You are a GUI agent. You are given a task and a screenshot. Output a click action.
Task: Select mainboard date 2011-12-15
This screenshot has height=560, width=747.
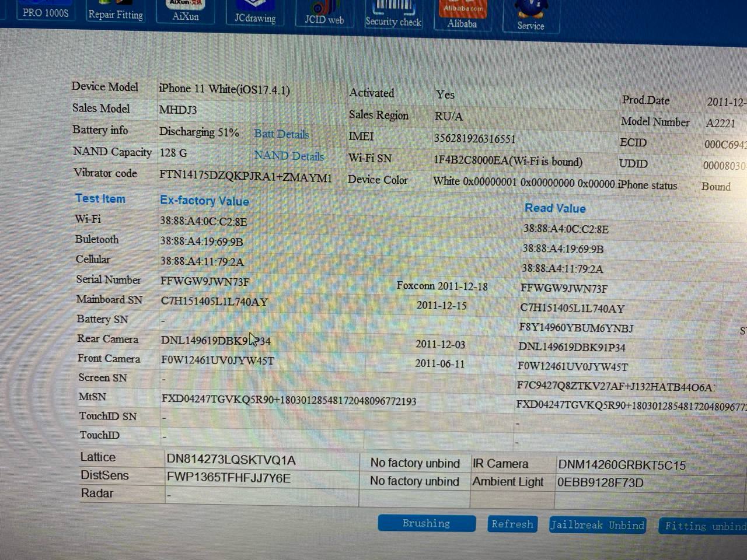point(441,305)
